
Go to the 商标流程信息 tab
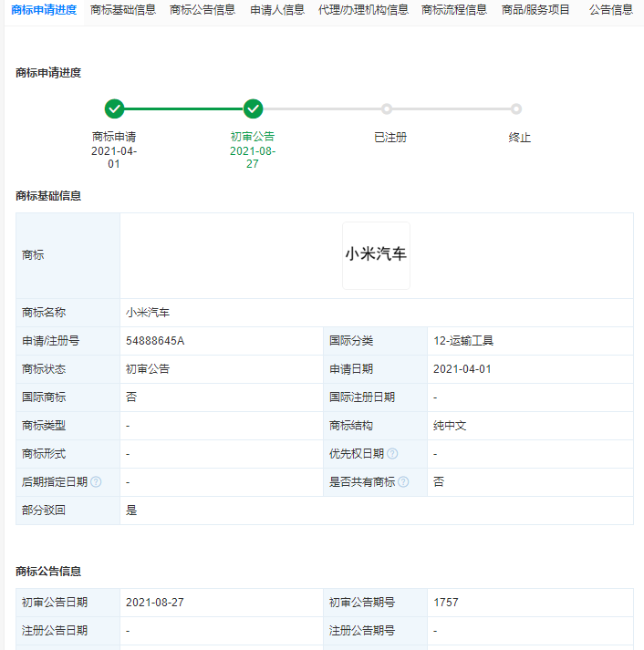click(454, 10)
